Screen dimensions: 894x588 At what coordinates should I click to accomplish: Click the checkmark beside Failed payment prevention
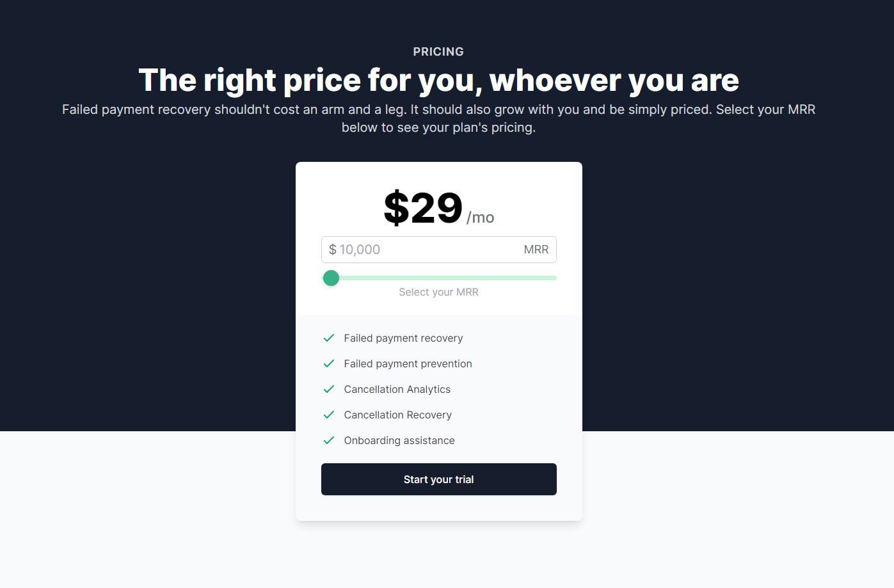(329, 363)
